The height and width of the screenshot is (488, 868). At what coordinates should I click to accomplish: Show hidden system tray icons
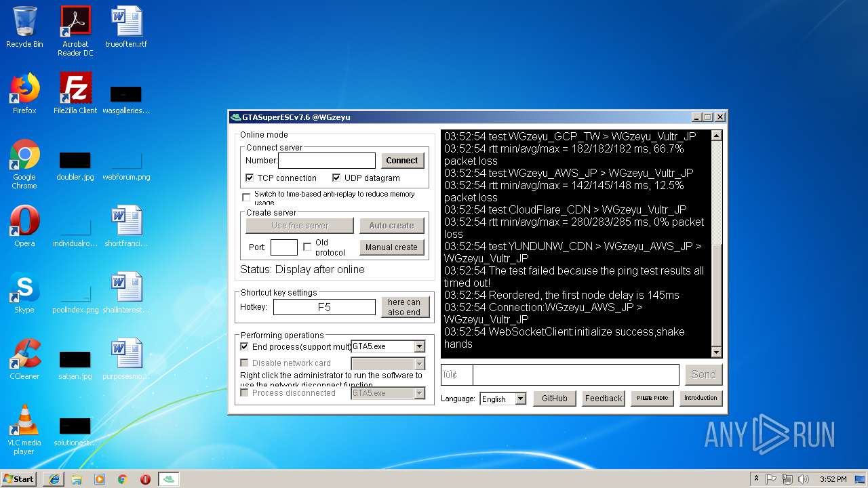(x=756, y=479)
